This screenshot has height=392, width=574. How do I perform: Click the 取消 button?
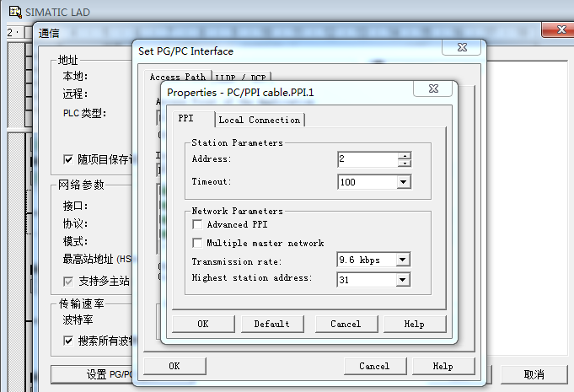tap(534, 374)
